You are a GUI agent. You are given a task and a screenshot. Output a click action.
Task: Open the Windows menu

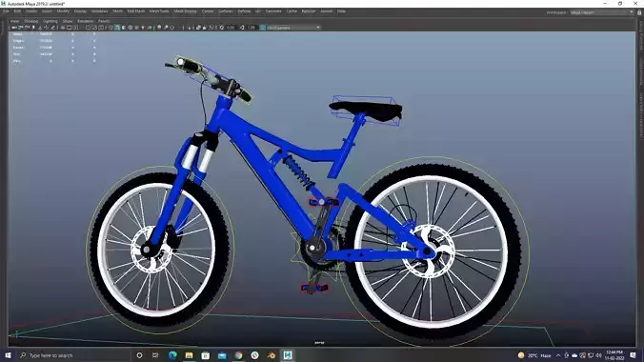click(99, 11)
